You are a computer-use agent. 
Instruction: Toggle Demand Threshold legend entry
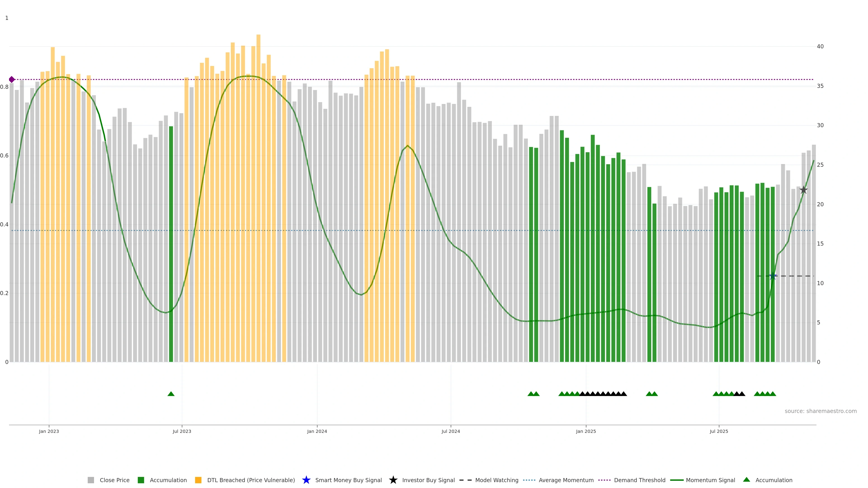click(x=639, y=480)
